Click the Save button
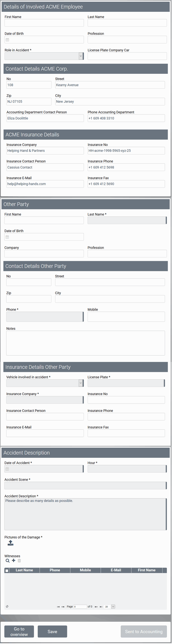 tap(52, 632)
